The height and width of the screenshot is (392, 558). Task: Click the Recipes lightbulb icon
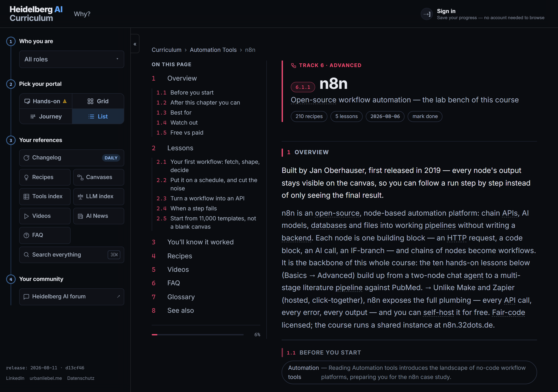[26, 177]
